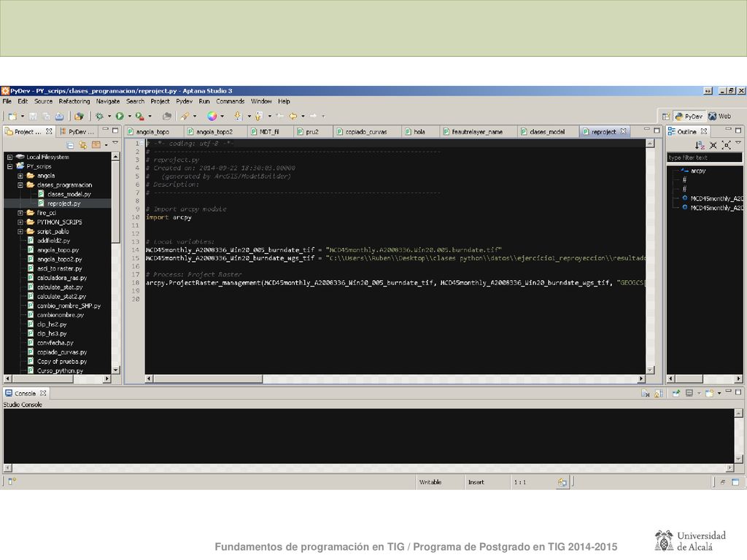Toggle alphabetical sort in Outline panel
The image size is (747, 560).
click(700, 145)
